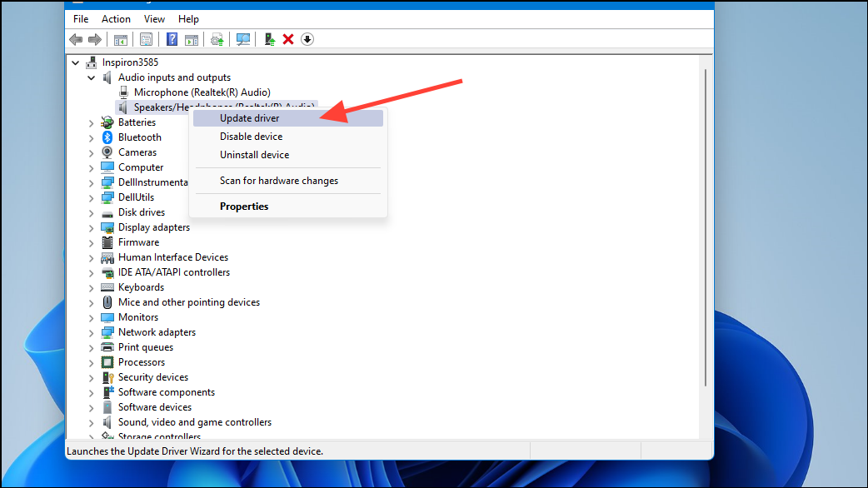The height and width of the screenshot is (488, 868).
Task: Select the Keyboards tree label
Action: coord(141,287)
